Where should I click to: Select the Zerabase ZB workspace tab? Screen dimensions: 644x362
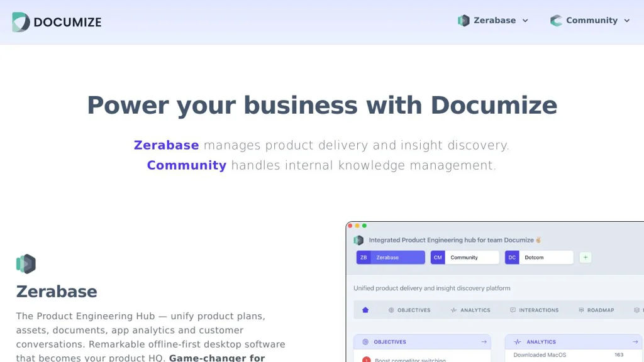(391, 257)
